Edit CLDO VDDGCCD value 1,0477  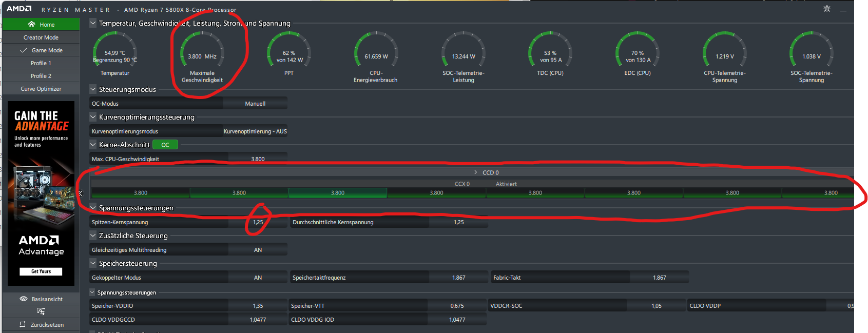258,320
